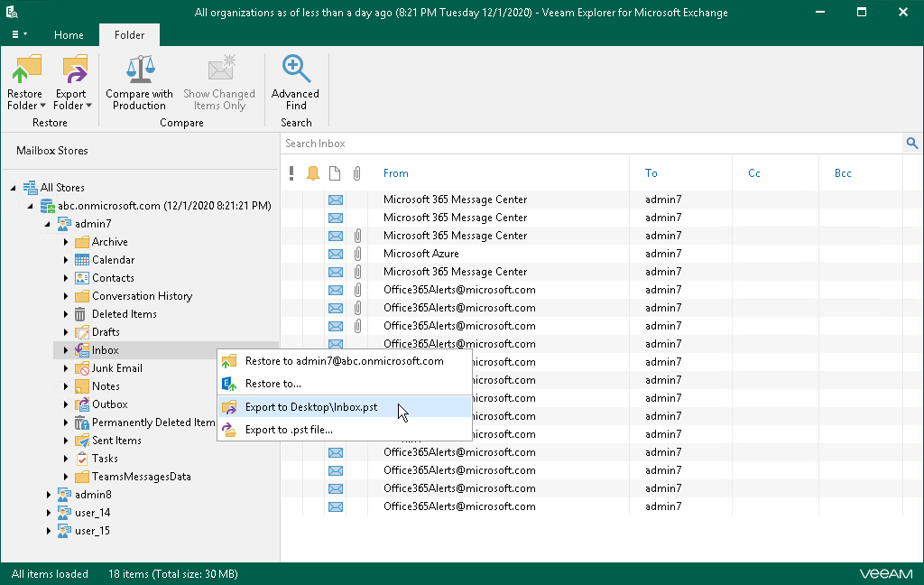Choose Export to .pst file... entry
Screen dimensions: 924x585
tap(289, 430)
